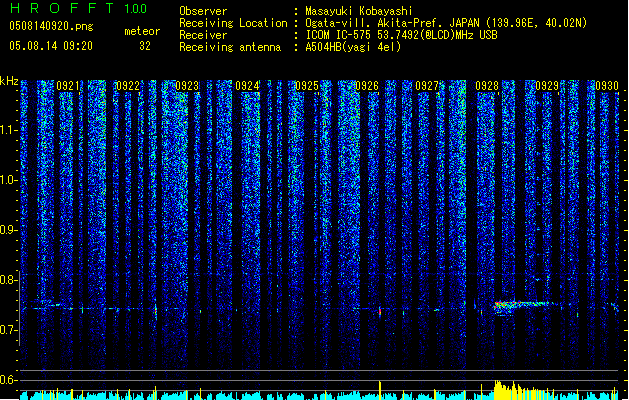Click the 0924 time marker

247,86
